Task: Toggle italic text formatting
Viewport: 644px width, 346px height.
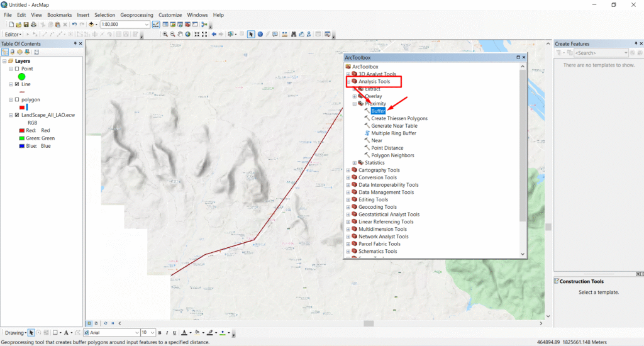Action: 167,333
